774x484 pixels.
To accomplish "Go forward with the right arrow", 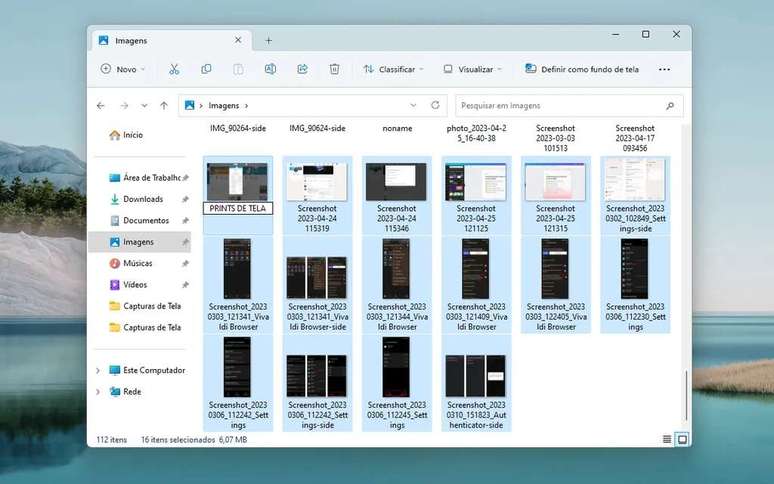I will coord(124,106).
